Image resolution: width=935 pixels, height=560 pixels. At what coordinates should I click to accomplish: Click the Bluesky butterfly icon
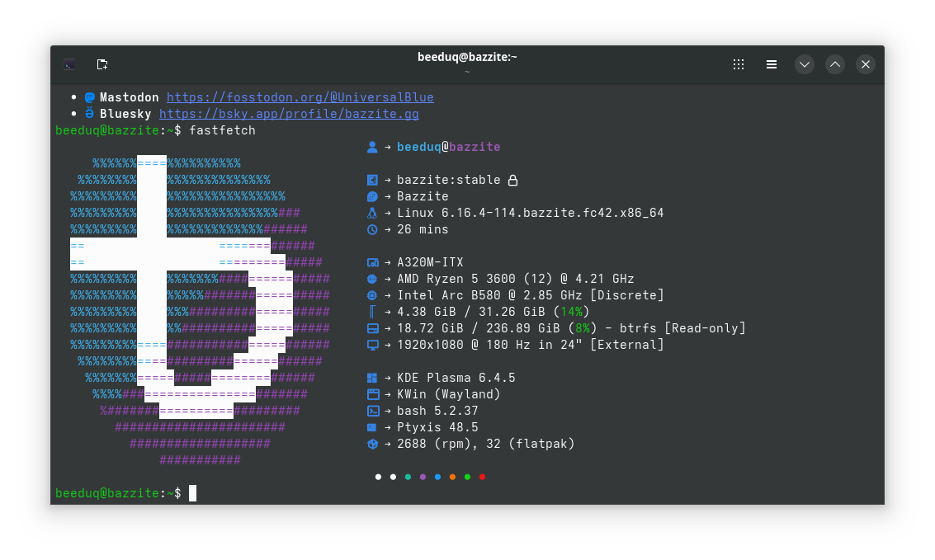click(x=90, y=114)
